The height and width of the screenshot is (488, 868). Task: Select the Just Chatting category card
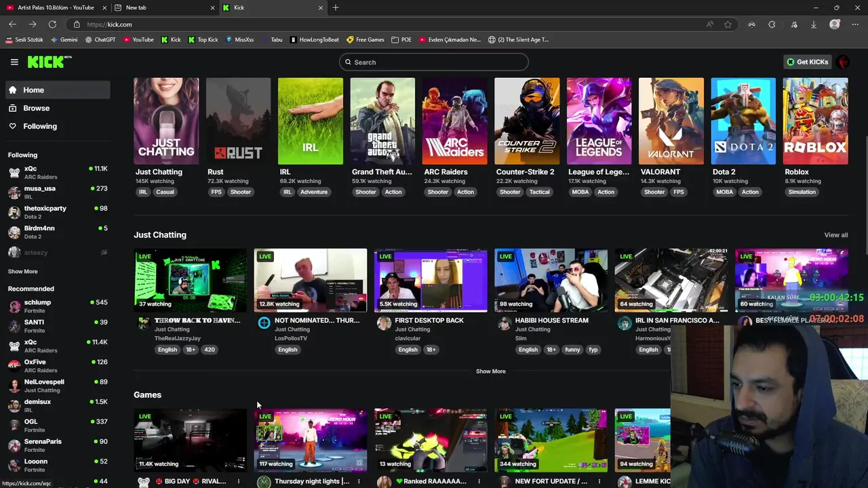point(166,121)
